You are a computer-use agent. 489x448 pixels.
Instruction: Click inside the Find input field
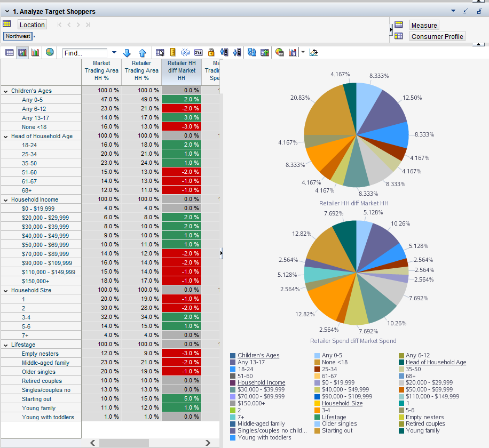[84, 53]
